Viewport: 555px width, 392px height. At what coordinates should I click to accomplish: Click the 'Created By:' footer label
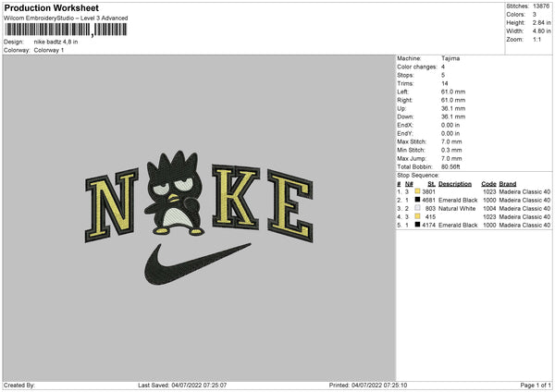point(19,386)
